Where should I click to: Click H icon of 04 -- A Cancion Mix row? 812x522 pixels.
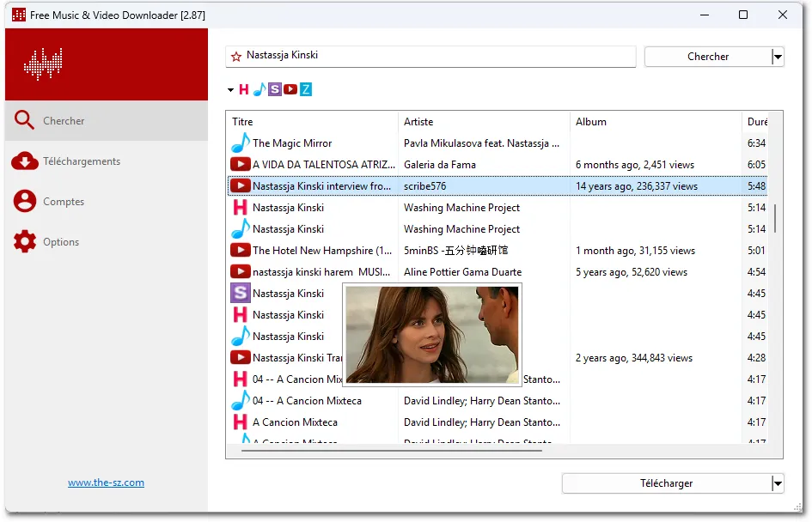click(241, 379)
